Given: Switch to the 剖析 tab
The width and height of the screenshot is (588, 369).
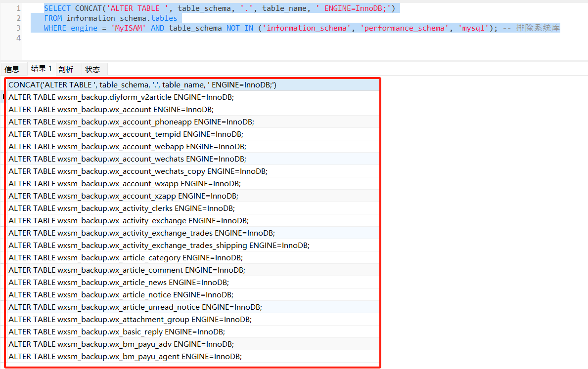Looking at the screenshot, I should tap(66, 69).
